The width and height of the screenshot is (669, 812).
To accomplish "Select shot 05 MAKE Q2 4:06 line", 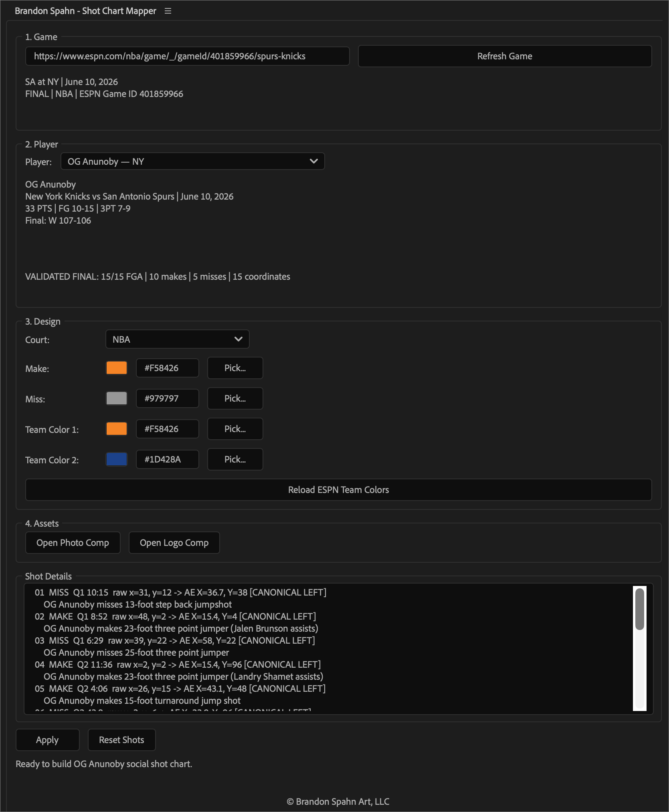I will 180,689.
